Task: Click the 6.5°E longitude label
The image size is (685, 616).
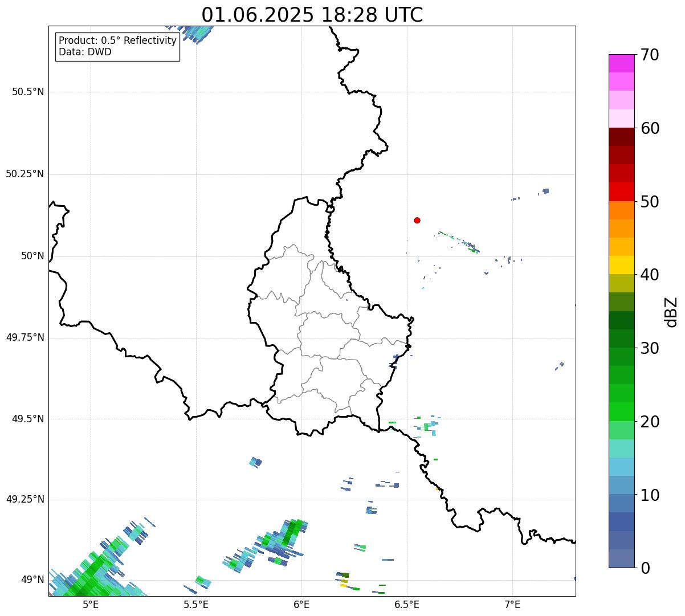Action: point(407,604)
